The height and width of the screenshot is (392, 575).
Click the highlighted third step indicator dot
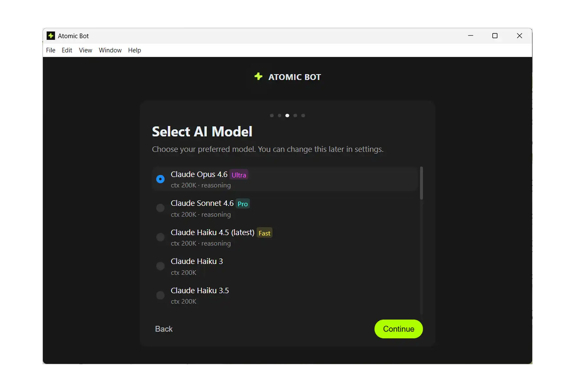pyautogui.click(x=287, y=115)
